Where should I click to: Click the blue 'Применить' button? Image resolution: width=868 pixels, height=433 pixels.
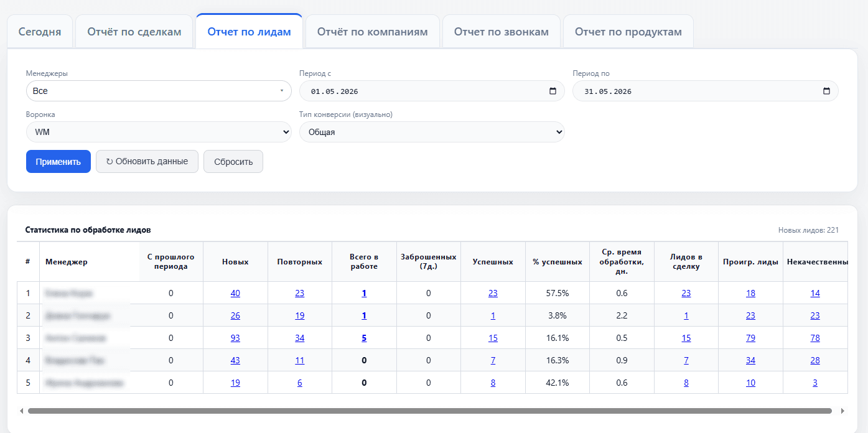[x=58, y=162]
